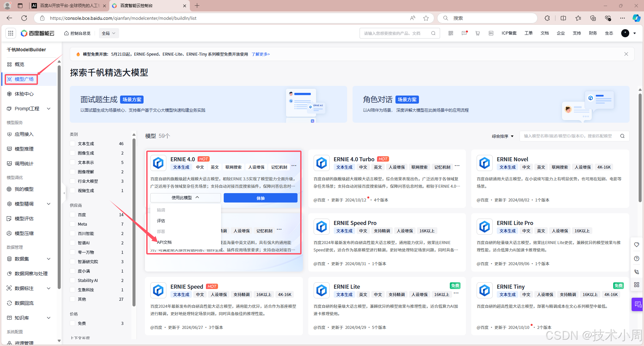The width and height of the screenshot is (644, 346).
Task: Open the QR code icon in header
Action: (451, 33)
